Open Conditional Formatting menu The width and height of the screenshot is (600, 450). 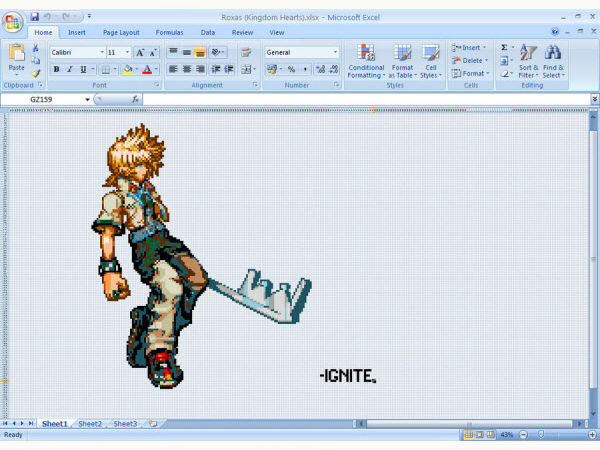point(366,61)
